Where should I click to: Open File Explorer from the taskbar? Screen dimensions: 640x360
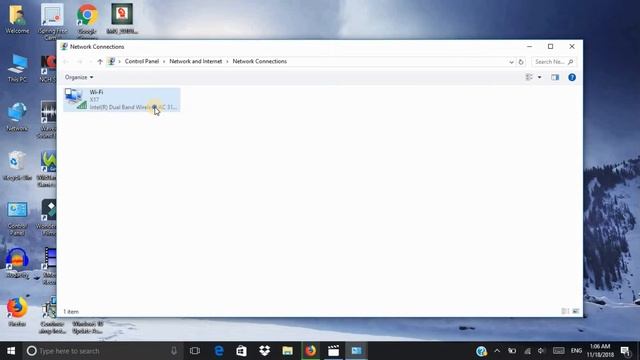[287, 351]
